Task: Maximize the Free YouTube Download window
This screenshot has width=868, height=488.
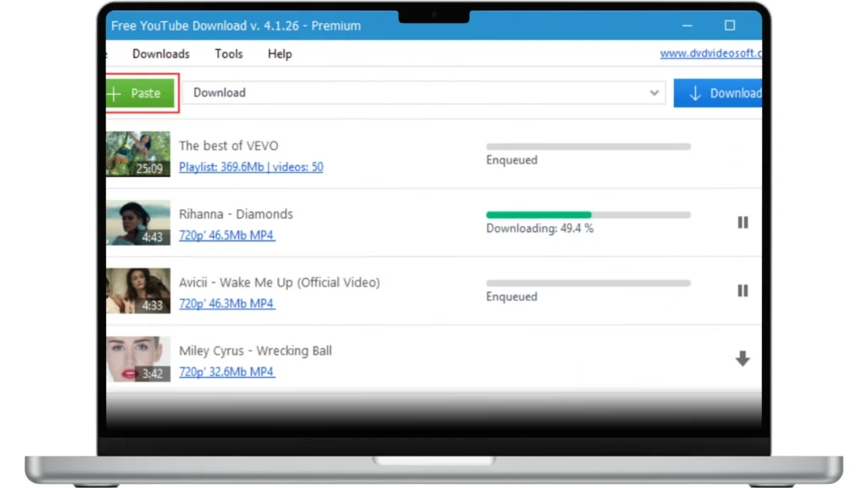Action: (730, 25)
